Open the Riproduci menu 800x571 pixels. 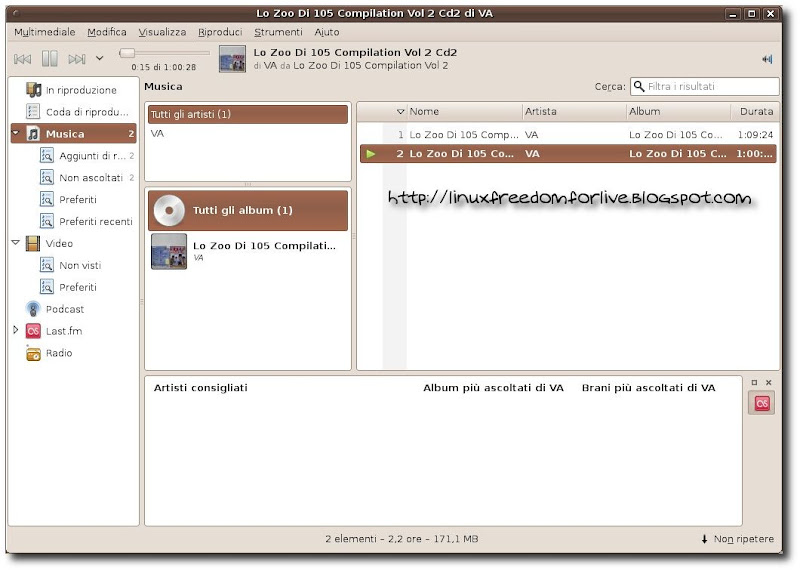point(220,32)
